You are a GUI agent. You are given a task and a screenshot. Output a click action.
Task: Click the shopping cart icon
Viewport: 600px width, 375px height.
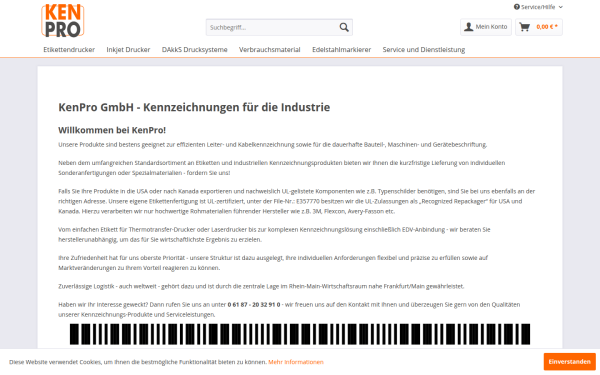pyautogui.click(x=525, y=27)
